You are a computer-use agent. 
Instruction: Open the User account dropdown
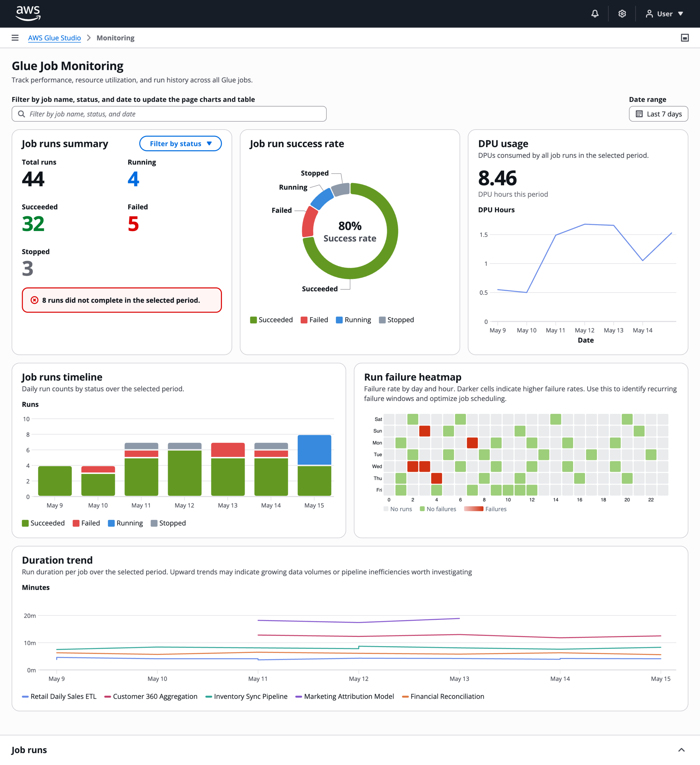tap(664, 14)
